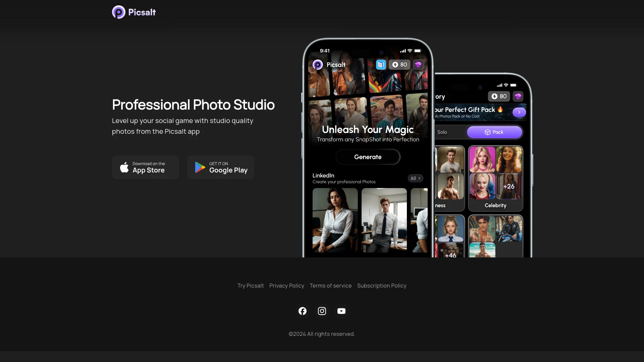Open the Privacy Policy link

[286, 286]
